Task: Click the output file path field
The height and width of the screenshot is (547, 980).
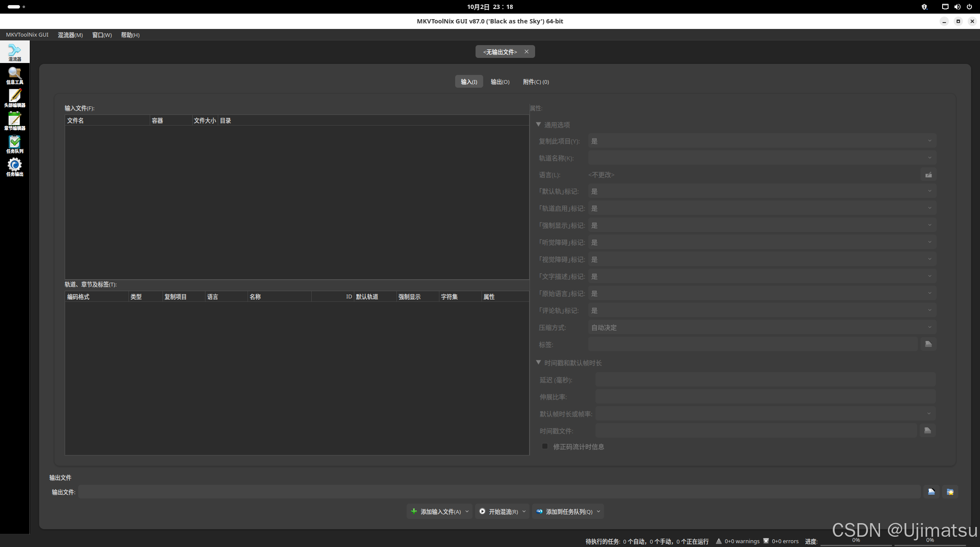Action: (499, 492)
